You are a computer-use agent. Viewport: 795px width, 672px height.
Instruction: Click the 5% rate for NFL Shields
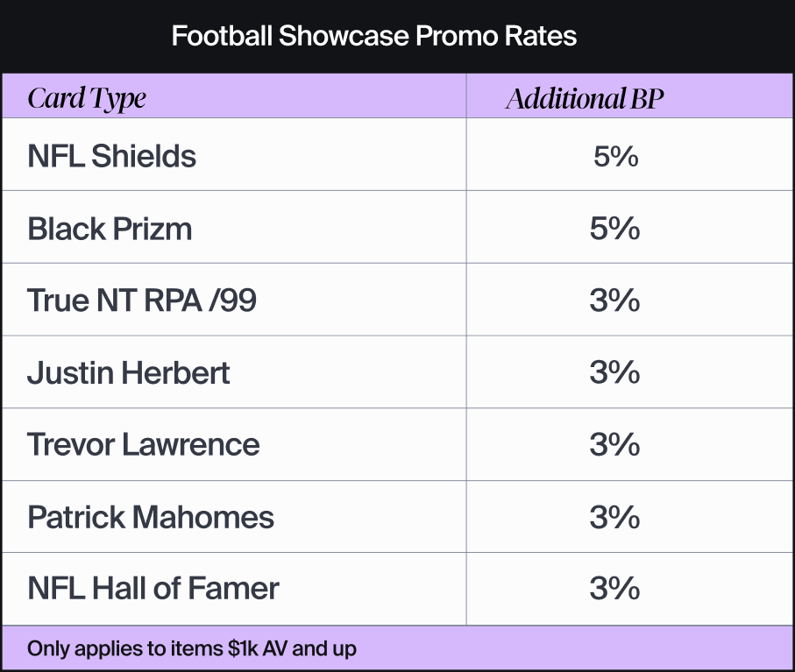coord(615,158)
